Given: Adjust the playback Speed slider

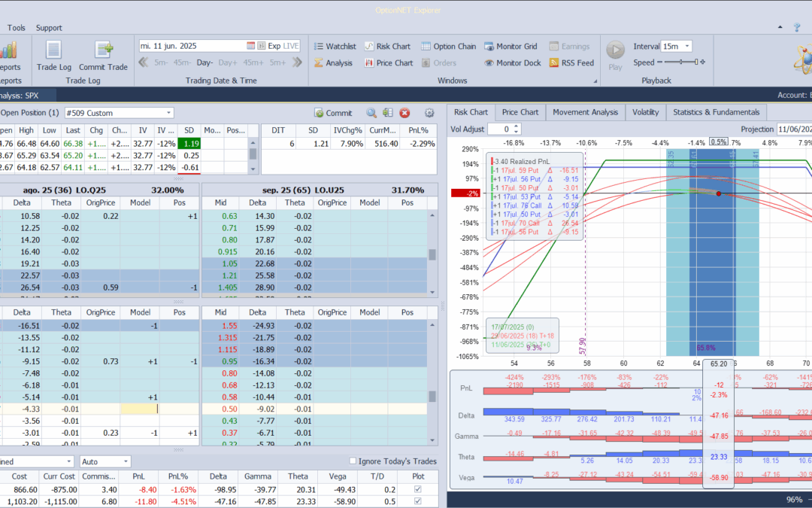Looking at the screenshot, I should pyautogui.click(x=681, y=62).
